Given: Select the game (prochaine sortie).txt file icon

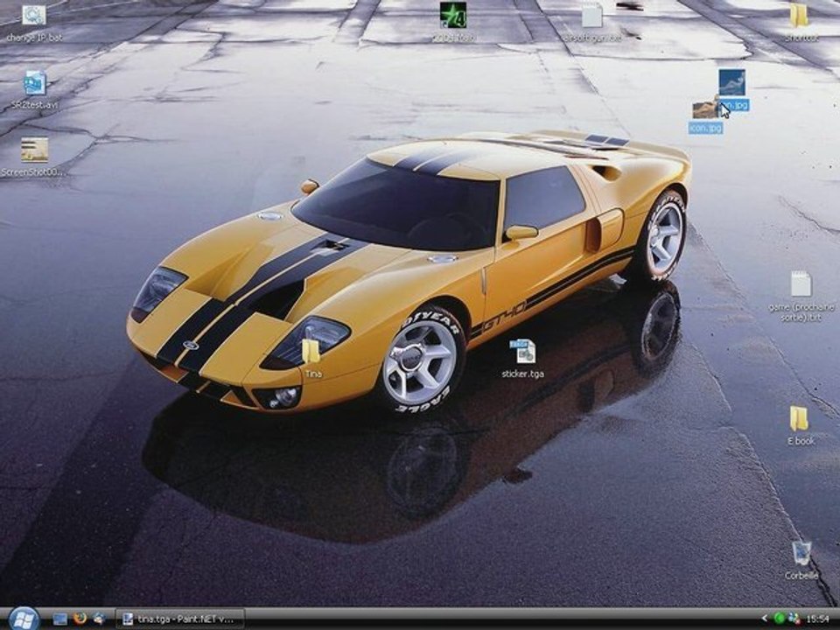Looking at the screenshot, I should tap(801, 283).
